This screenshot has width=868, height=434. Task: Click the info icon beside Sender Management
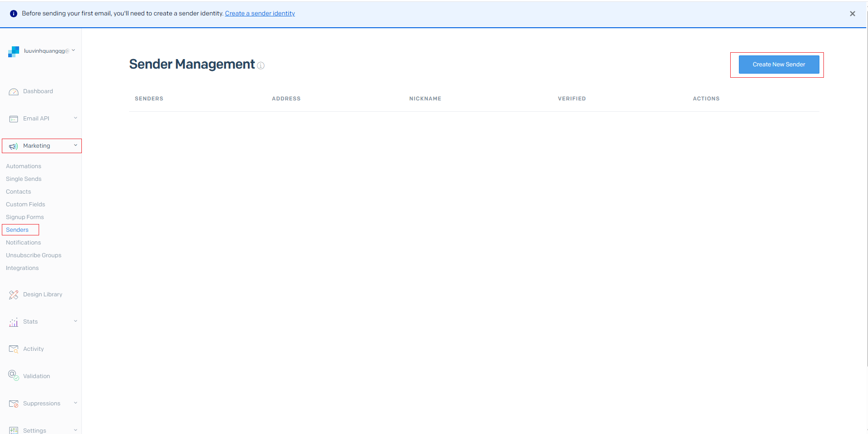(261, 65)
